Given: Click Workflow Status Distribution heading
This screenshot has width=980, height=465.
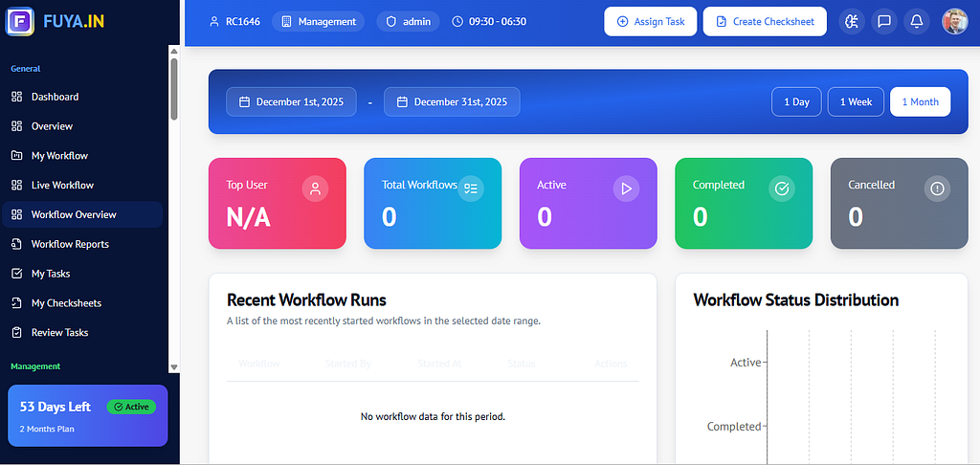Looking at the screenshot, I should [x=796, y=300].
